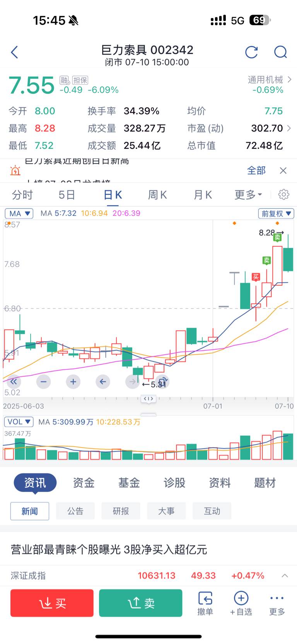The width and height of the screenshot is (297, 644).
Task: Tap the back arrow icon
Action: pos(15,52)
